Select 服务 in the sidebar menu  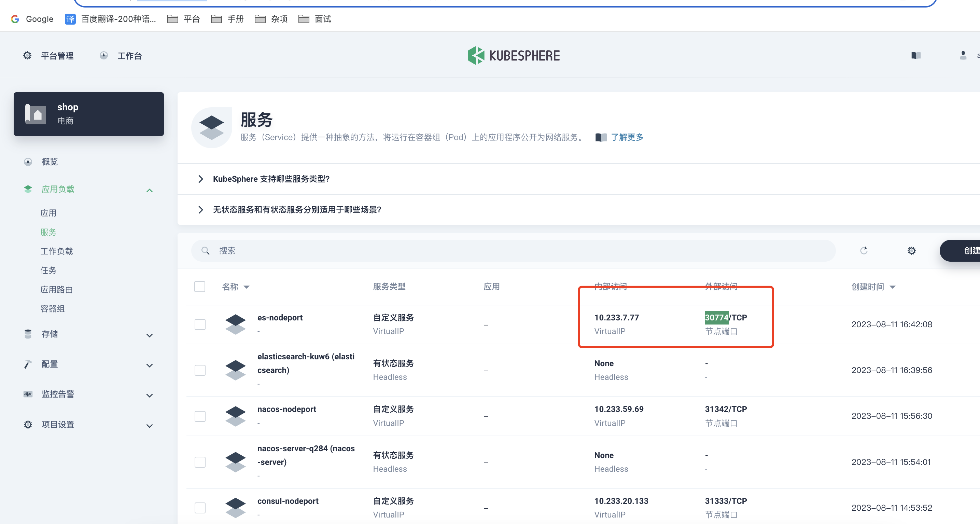[48, 232]
